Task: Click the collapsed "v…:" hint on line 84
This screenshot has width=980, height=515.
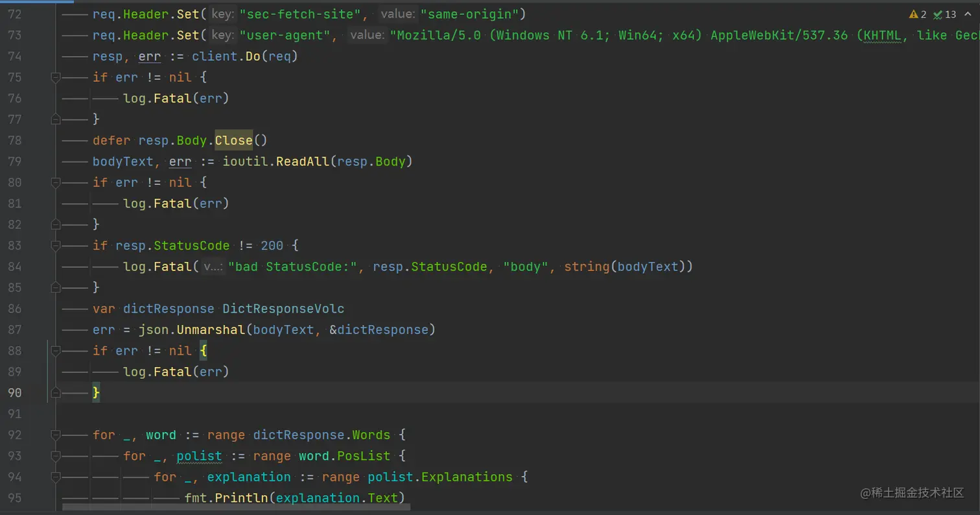Action: (x=213, y=266)
